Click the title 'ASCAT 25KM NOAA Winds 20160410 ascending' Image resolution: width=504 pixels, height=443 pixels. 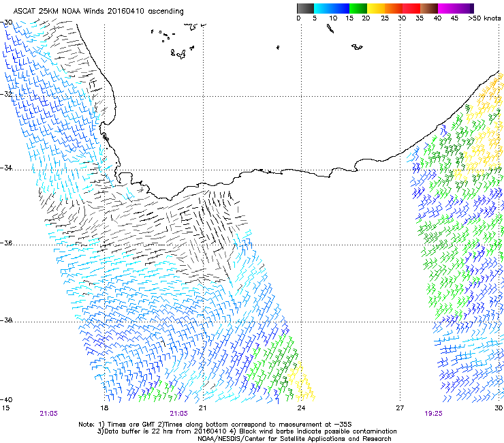point(98,12)
